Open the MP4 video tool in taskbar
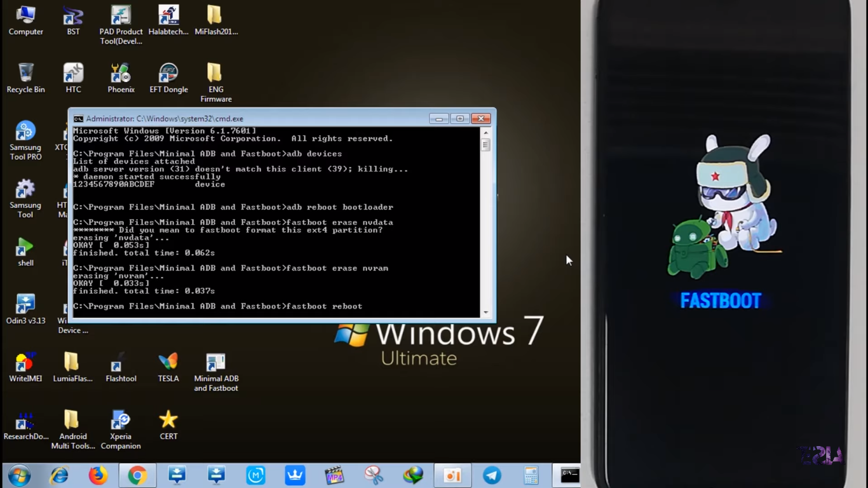The height and width of the screenshot is (488, 868). [334, 475]
